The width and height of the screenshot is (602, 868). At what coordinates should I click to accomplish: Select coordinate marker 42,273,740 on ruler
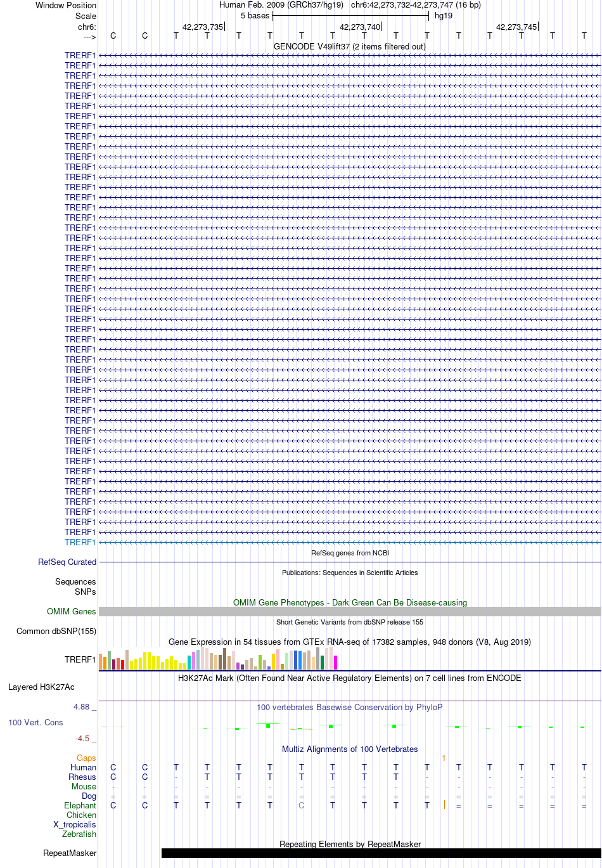pos(361,27)
